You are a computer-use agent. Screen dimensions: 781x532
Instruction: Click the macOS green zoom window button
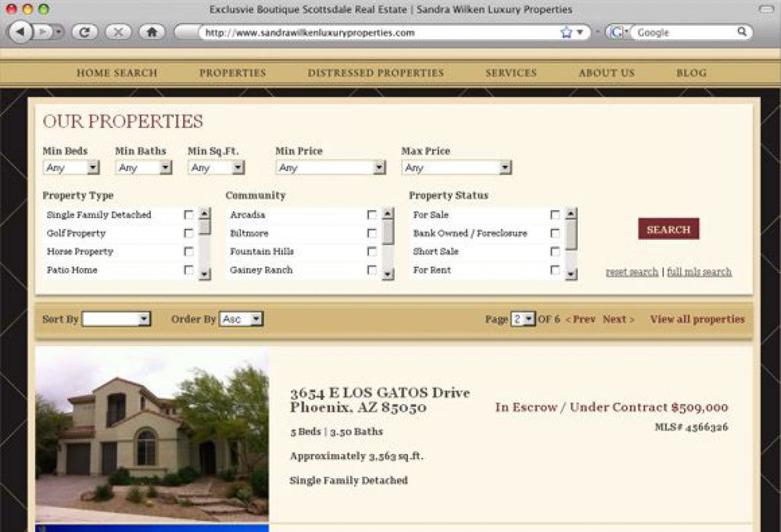point(44,9)
